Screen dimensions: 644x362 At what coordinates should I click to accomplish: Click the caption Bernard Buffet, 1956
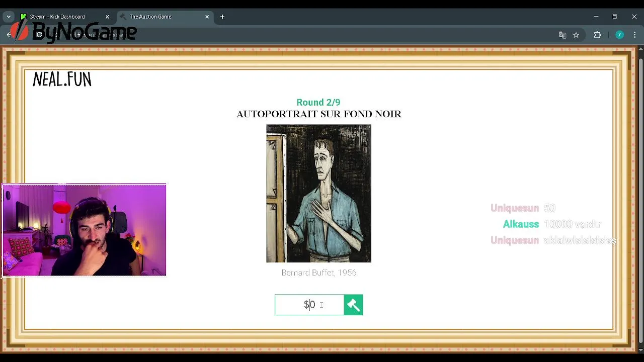tap(319, 273)
